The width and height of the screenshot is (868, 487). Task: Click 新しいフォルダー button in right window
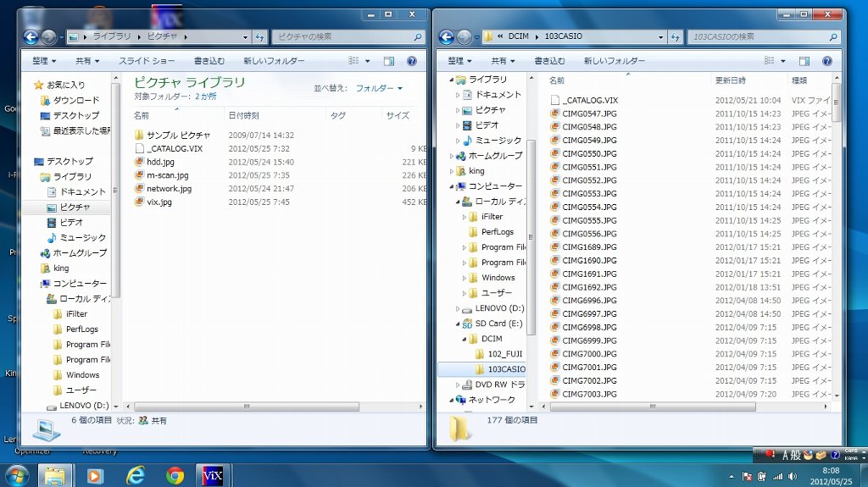point(614,61)
